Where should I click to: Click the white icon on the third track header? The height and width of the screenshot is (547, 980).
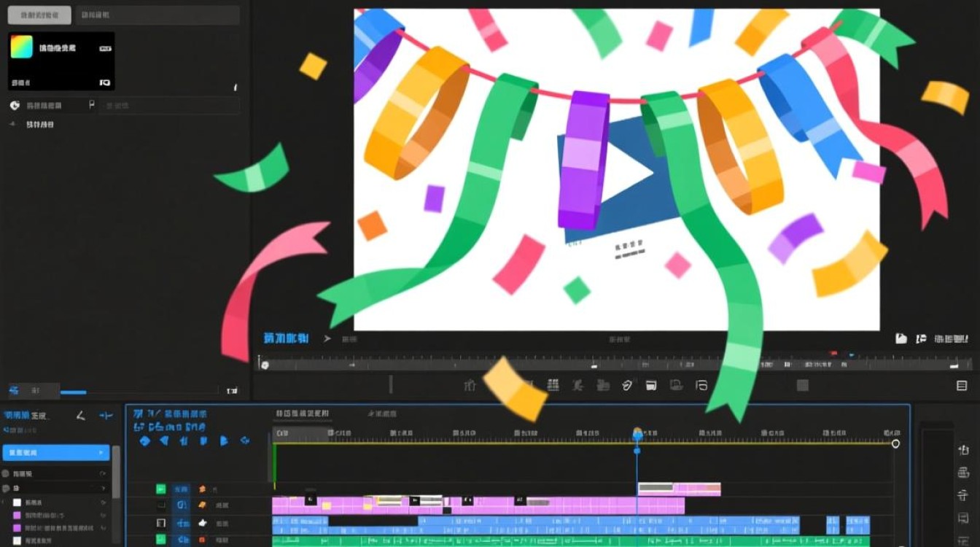(202, 523)
